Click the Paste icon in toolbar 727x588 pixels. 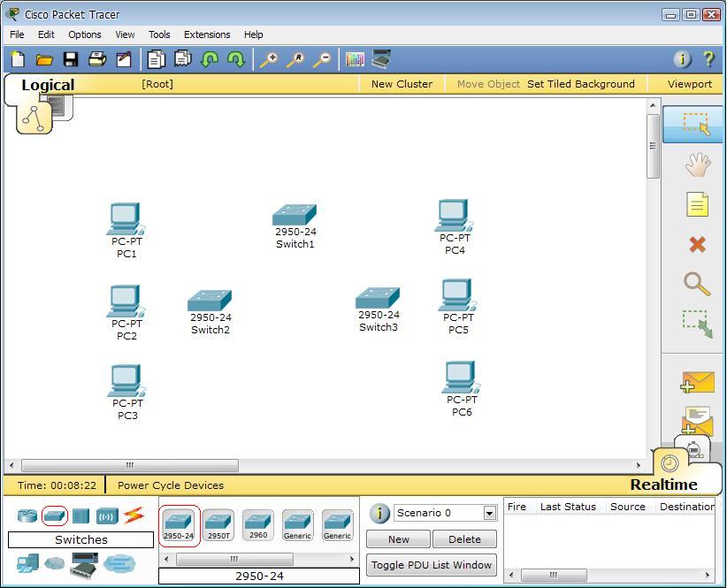tap(183, 59)
